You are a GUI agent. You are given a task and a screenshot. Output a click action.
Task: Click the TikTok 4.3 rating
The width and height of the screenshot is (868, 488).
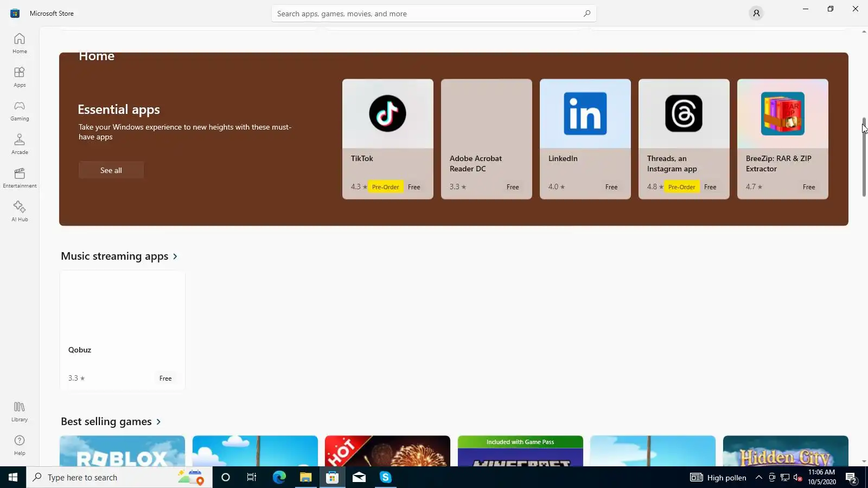tap(359, 187)
